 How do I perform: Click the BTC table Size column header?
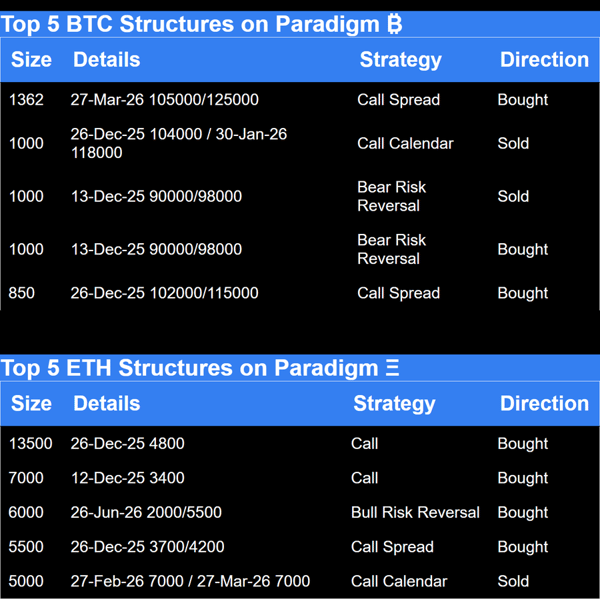31,60
